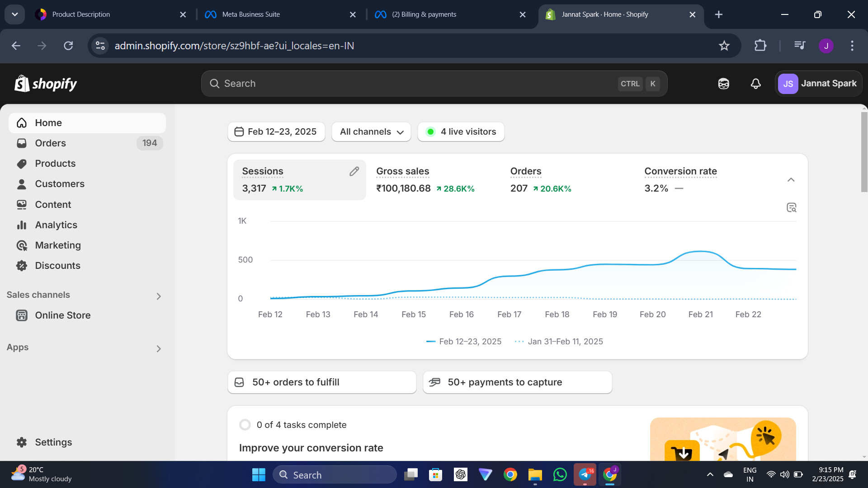Click the 4 live visitors button
Viewport: 868px width, 488px height.
461,132
